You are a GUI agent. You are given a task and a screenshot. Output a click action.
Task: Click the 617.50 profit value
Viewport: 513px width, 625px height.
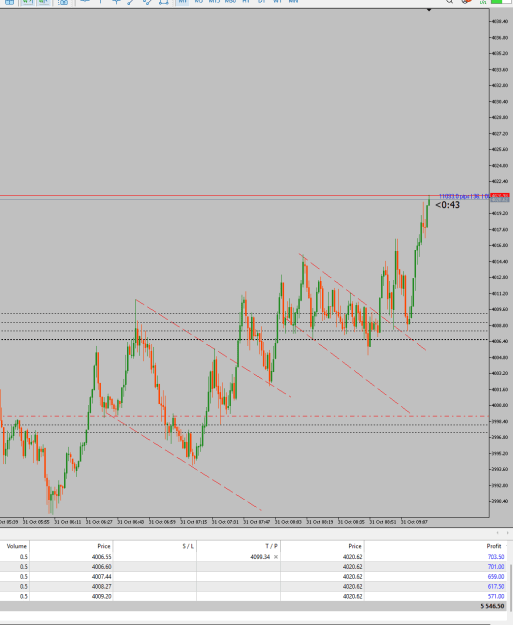click(496, 587)
